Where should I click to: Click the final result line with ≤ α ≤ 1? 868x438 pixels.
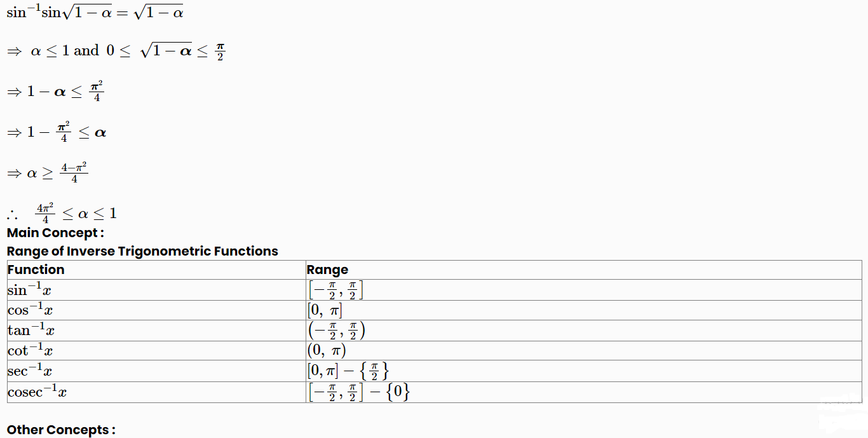click(62, 212)
